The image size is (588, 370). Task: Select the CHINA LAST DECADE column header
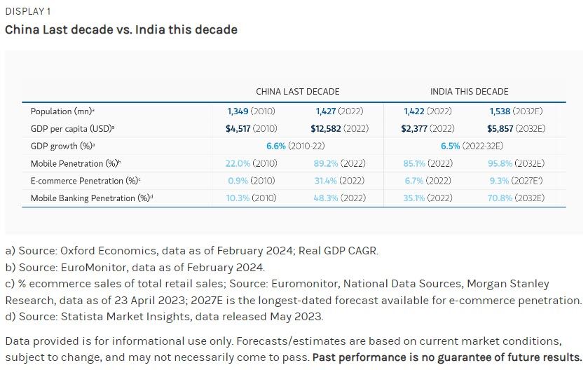point(297,92)
